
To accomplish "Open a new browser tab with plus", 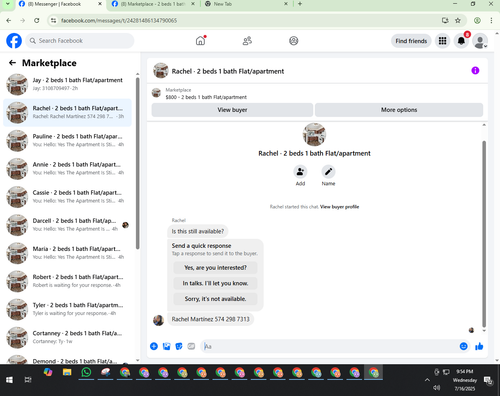I will click(x=300, y=4).
